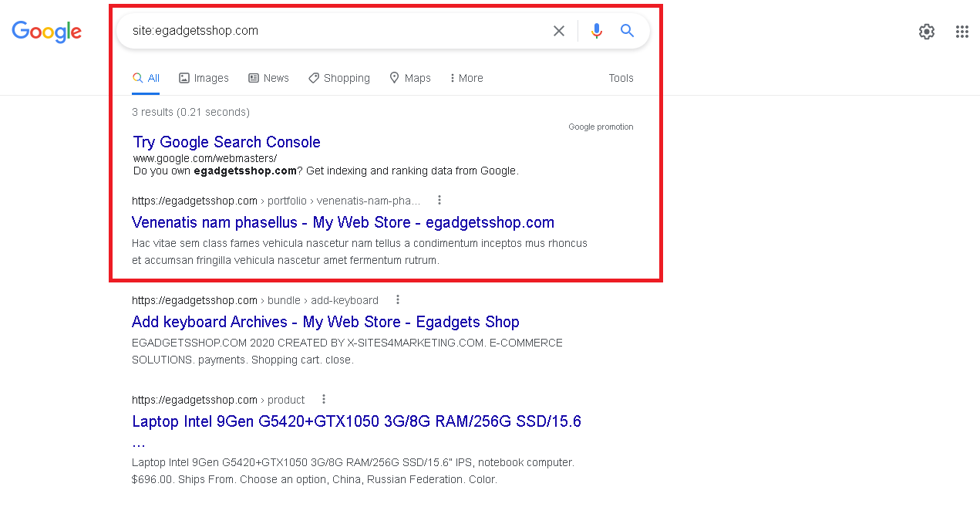Switch to the Images tab
This screenshot has height=524, width=980.
pyautogui.click(x=204, y=78)
